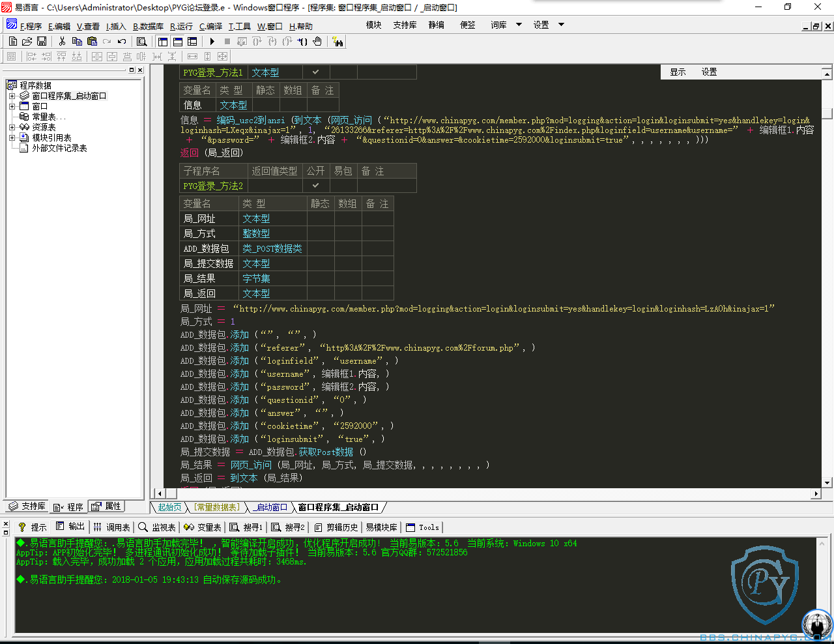Click the Find magnifier icon in toolbar
Viewport: 834px width, 644px height.
point(141,41)
